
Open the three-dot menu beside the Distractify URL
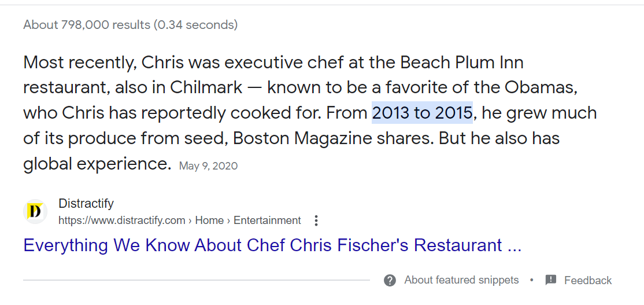coord(316,221)
